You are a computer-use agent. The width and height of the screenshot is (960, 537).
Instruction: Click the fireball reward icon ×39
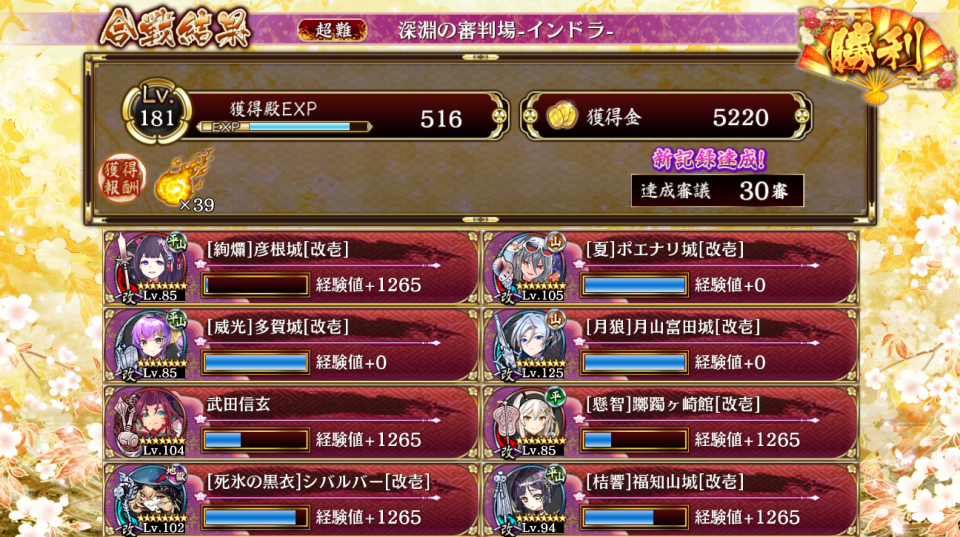(x=184, y=181)
